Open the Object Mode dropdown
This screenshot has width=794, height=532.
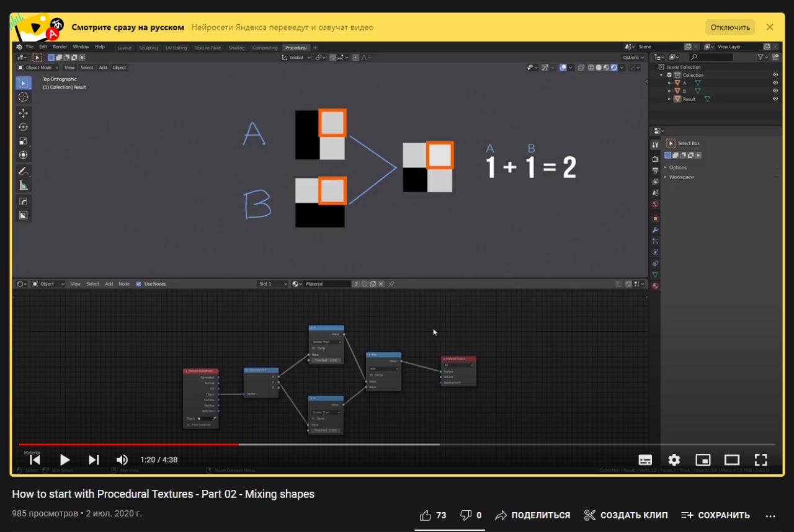click(x=38, y=68)
